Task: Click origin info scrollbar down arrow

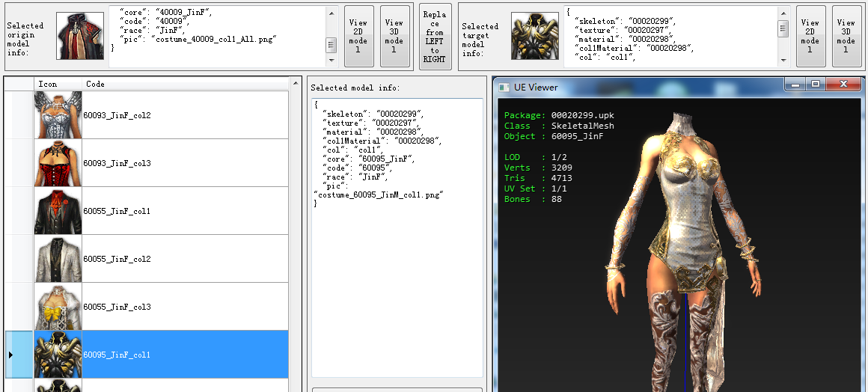Action: pos(331,60)
